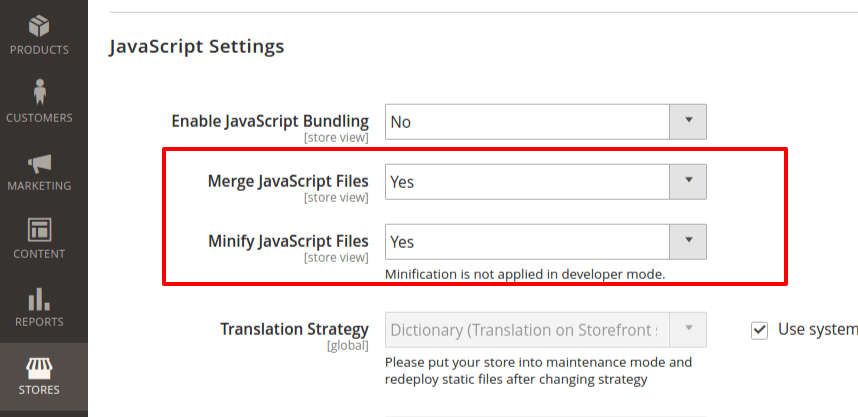Viewport: 858px width, 417px height.
Task: Click [store view] under Merge JavaScript Files
Action: pos(337,198)
